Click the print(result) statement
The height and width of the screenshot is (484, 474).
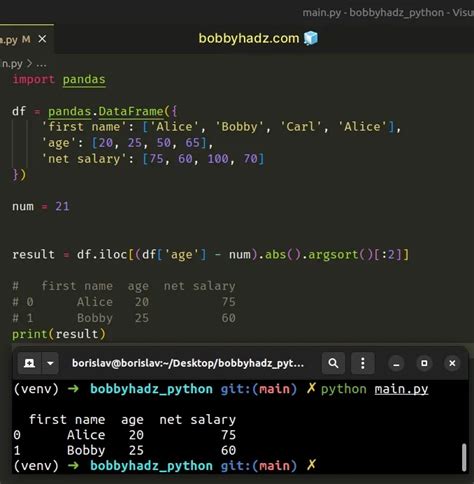click(x=59, y=334)
